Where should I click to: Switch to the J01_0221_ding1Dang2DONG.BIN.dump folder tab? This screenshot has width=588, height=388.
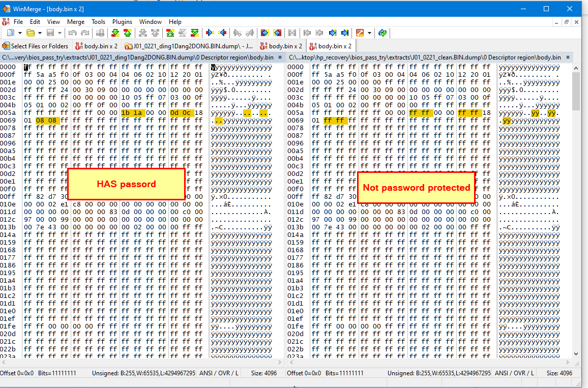tap(189, 46)
